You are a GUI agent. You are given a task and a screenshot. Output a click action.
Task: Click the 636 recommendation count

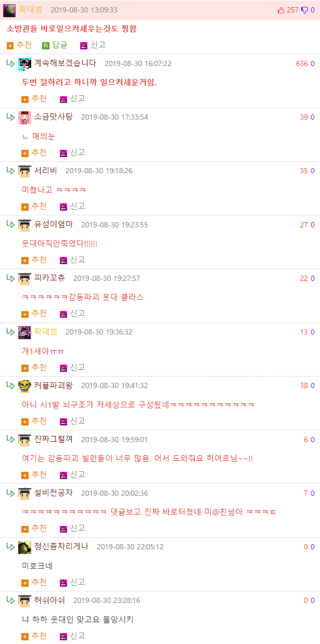(302, 64)
